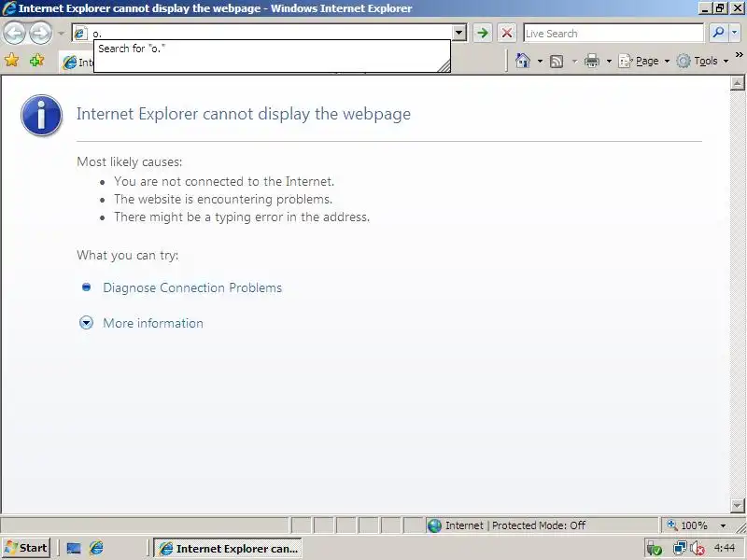Open the Page menu
The height and width of the screenshot is (560, 747).
(x=643, y=61)
